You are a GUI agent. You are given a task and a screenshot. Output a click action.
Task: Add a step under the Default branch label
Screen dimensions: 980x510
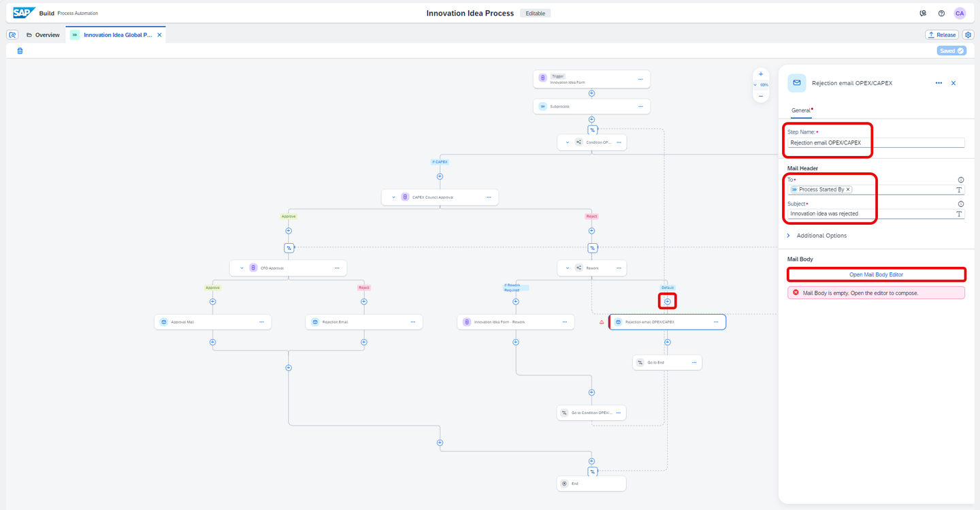[667, 301]
